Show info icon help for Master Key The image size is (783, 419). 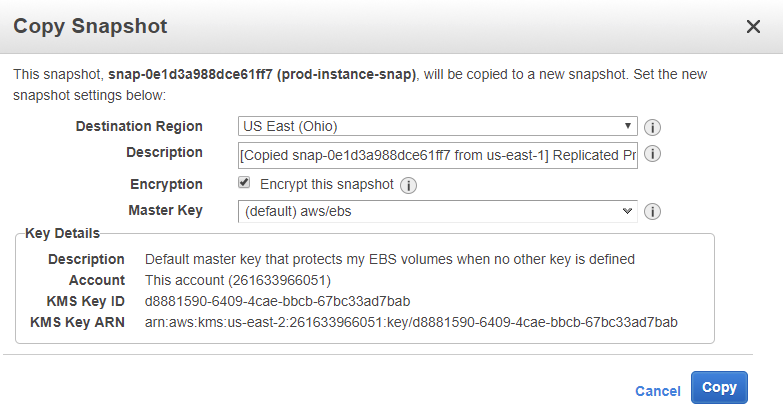pos(654,211)
